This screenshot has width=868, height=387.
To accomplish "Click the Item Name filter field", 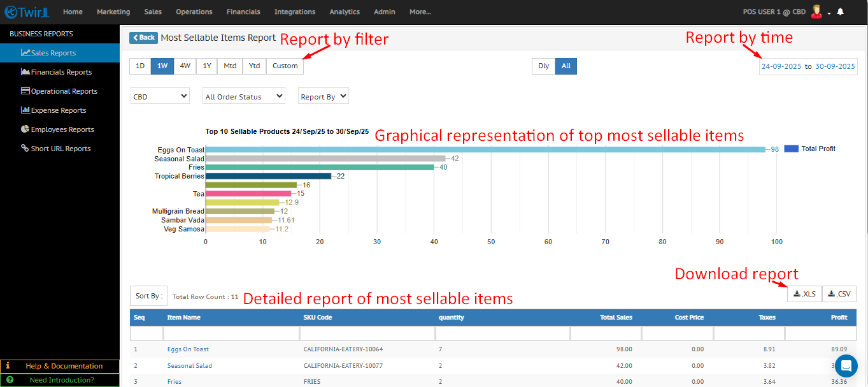I will pos(231,333).
